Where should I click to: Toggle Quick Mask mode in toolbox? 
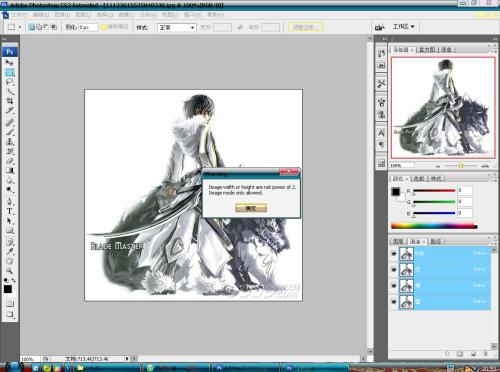pos(9,303)
